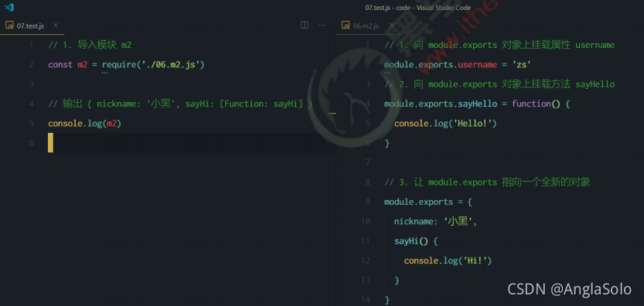Screen dimensions: 644x306
Task: Click the string 'zs' in right editor
Action: (x=521, y=65)
